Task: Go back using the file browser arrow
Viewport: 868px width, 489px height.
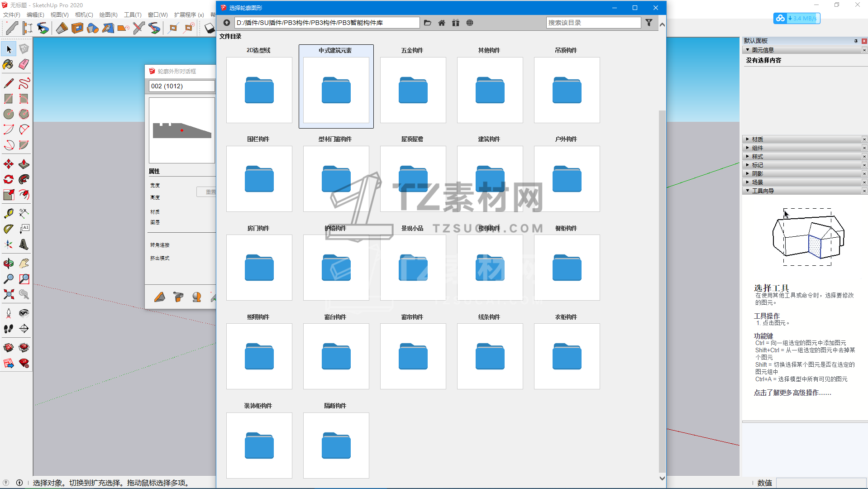Action: click(x=227, y=23)
